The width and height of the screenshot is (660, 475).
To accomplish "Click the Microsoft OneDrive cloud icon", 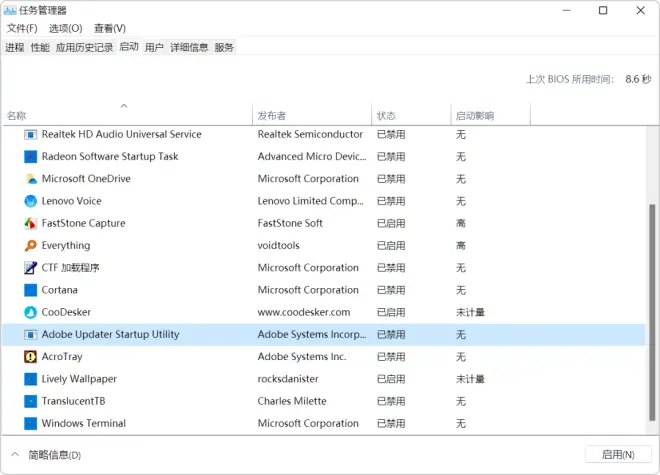I will [x=31, y=179].
